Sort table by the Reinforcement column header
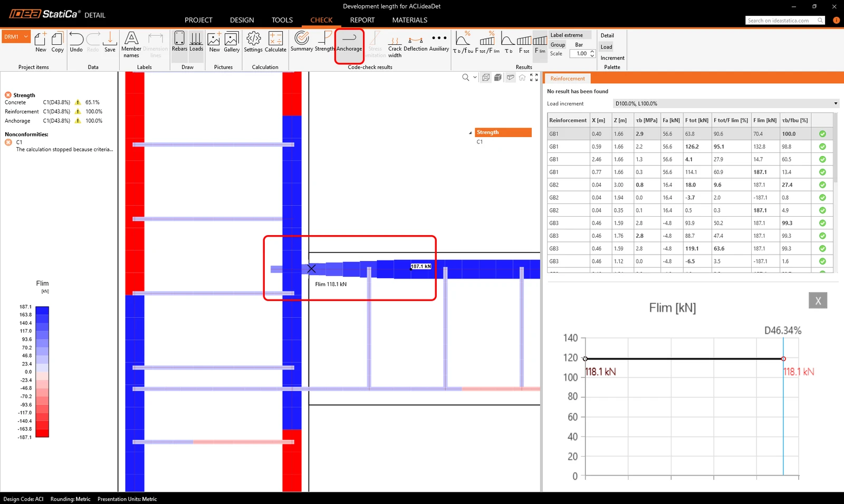844x504 pixels. [x=568, y=120]
